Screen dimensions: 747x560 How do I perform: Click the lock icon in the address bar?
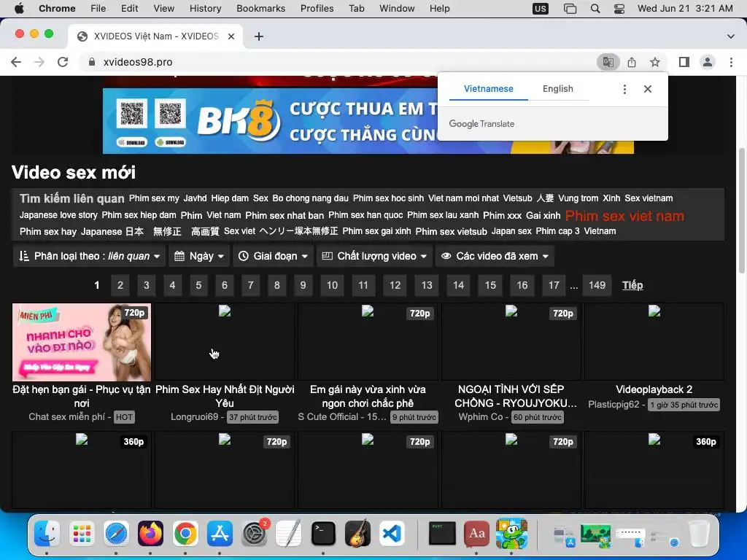tap(93, 62)
